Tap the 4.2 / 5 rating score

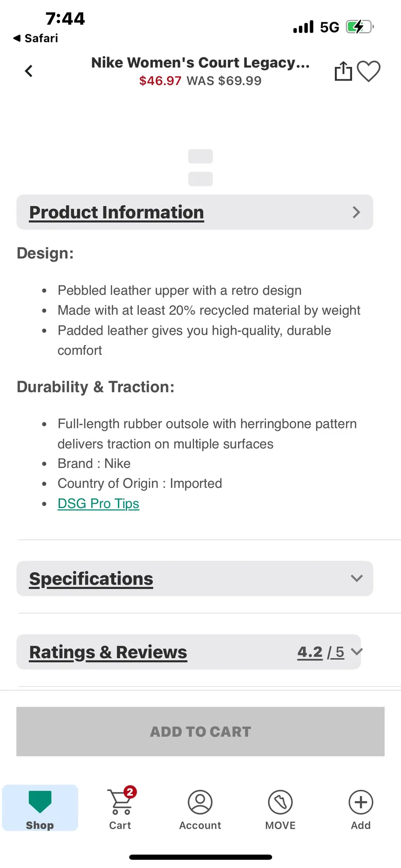(321, 652)
